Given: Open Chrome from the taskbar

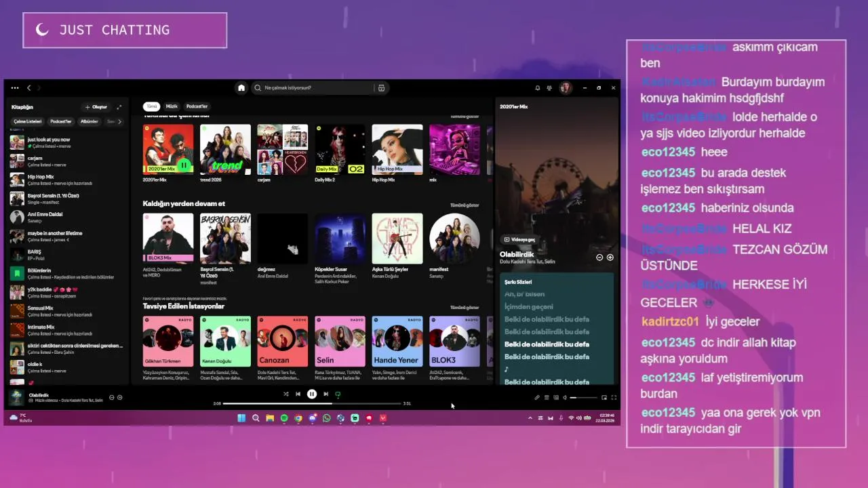Looking at the screenshot, I should [x=298, y=418].
